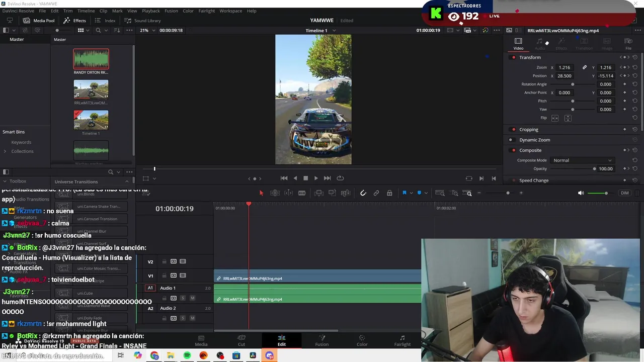Screen dimensions: 644x362
Task: Click the Overwrite Clip icon
Action: (x=332, y=193)
